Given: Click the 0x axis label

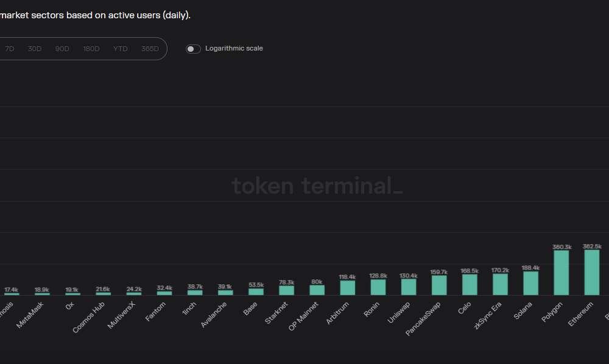Looking at the screenshot, I should point(69,306).
